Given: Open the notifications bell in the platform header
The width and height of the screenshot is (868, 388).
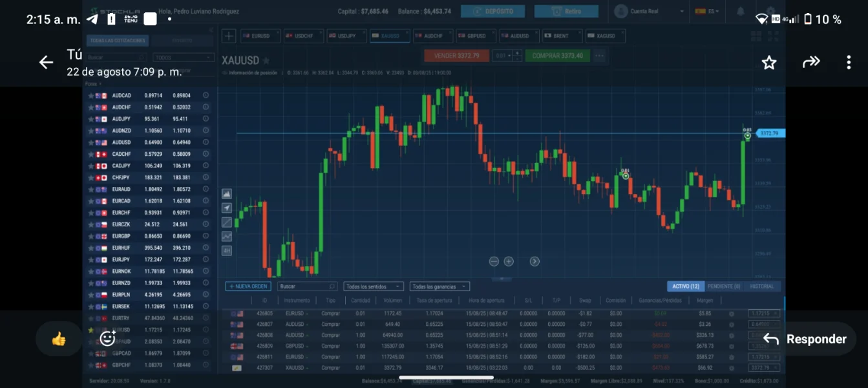Looking at the screenshot, I should click(x=740, y=12).
